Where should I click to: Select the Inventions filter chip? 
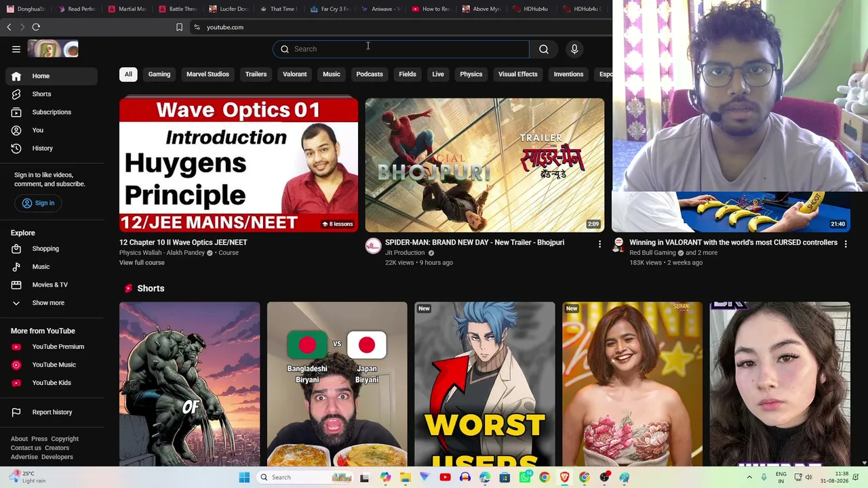[x=568, y=74]
